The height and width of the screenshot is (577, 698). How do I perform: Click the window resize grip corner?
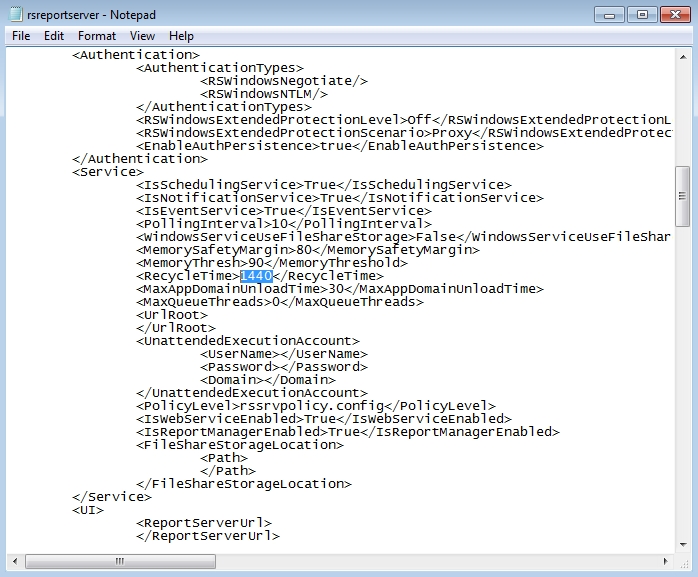point(684,563)
